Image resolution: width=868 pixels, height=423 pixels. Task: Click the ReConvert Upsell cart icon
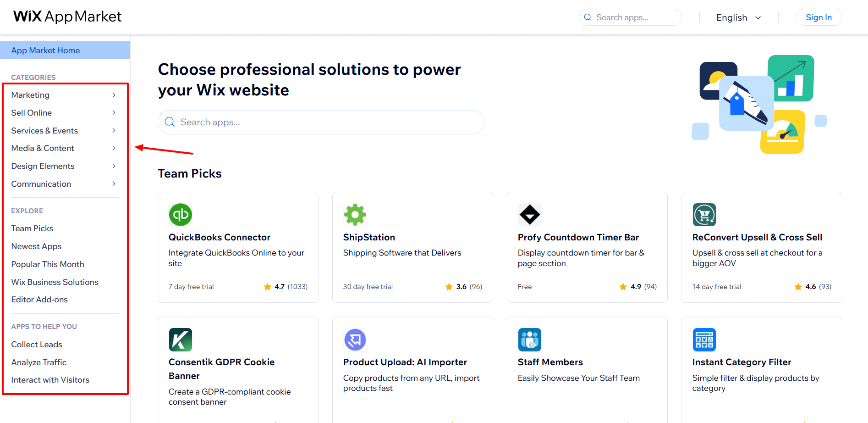[704, 215]
